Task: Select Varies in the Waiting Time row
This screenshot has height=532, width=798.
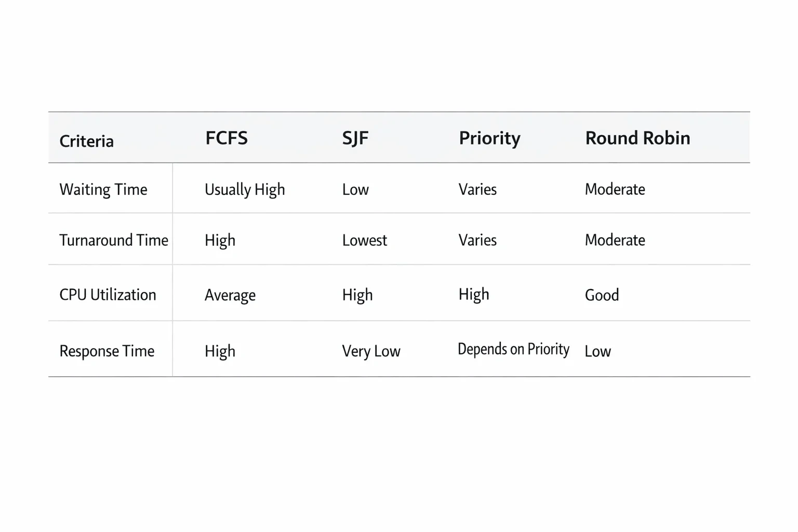Action: (477, 189)
